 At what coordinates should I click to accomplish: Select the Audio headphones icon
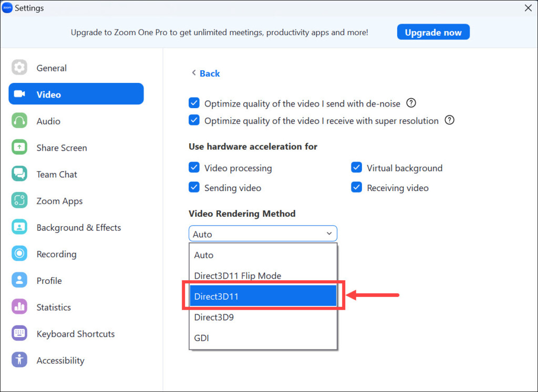pyautogui.click(x=19, y=121)
